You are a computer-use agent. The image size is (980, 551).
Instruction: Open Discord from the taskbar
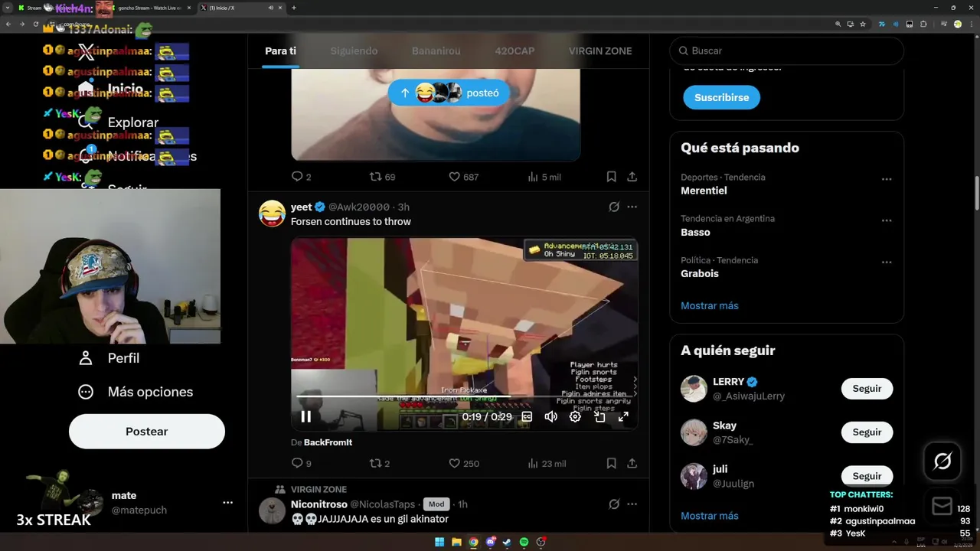pos(490,542)
